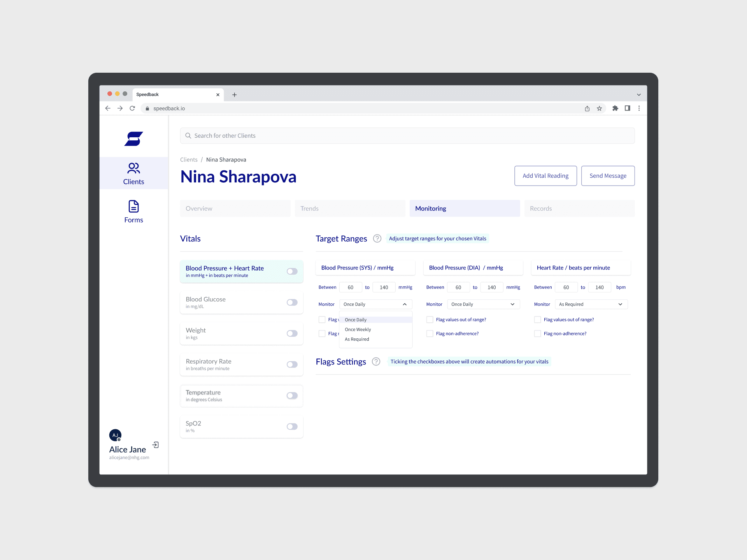Click Search for other Clients field
Screen dimensions: 747x560
tap(407, 136)
